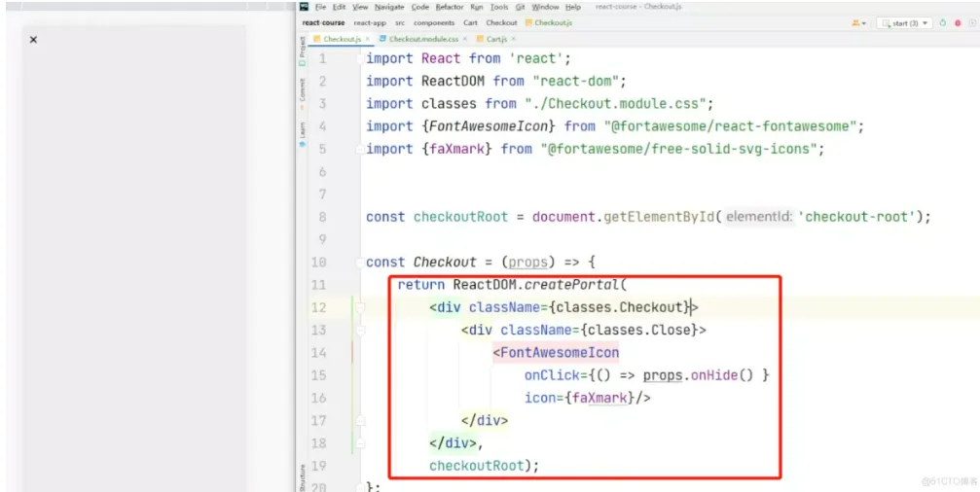Open the Commit tool window
Viewport: 980px width, 492px height.
(x=303, y=93)
